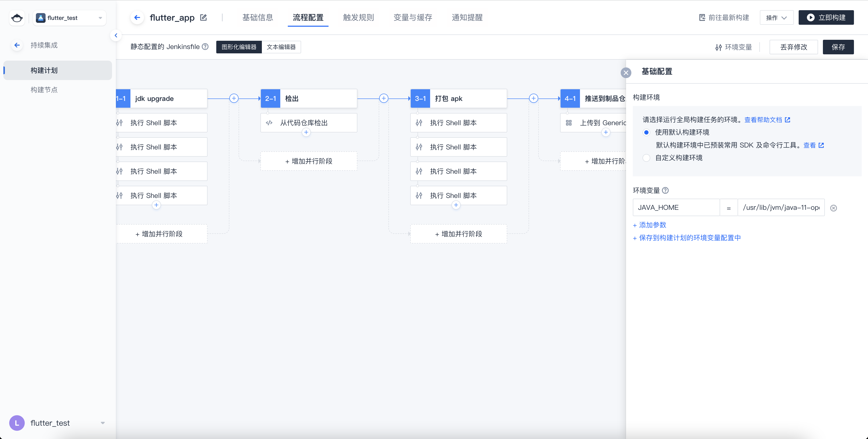868x439 pixels.
Task: Open third Shell script step in 打包 apk
Action: coord(458,171)
